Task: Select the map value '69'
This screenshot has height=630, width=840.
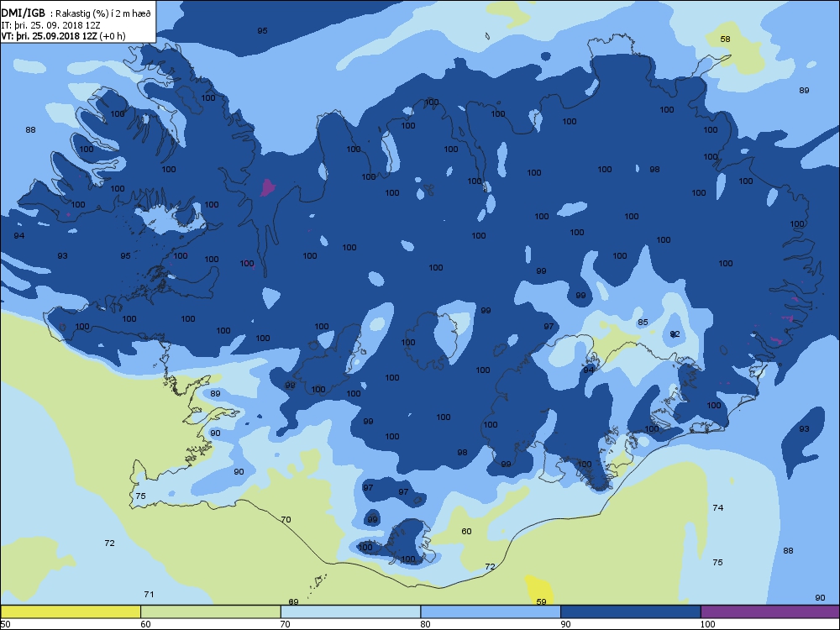Action: click(293, 602)
